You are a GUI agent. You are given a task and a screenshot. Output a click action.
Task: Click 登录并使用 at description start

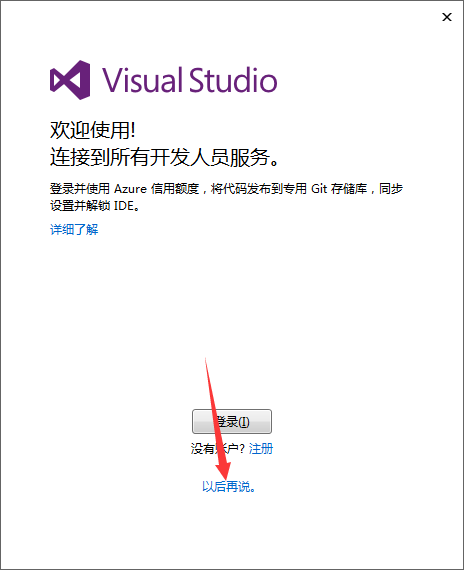(80, 189)
